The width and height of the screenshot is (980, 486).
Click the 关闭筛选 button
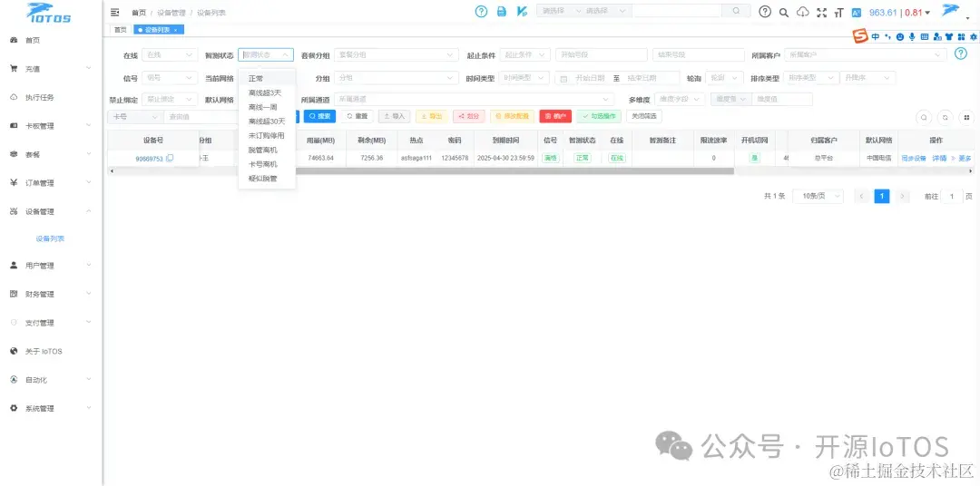tap(644, 116)
